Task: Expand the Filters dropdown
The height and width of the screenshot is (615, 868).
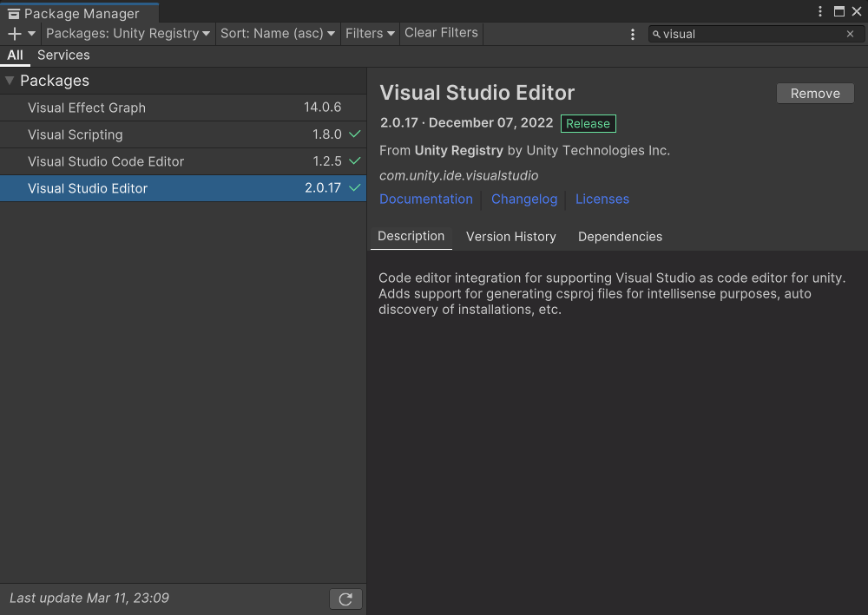Action: pyautogui.click(x=370, y=34)
